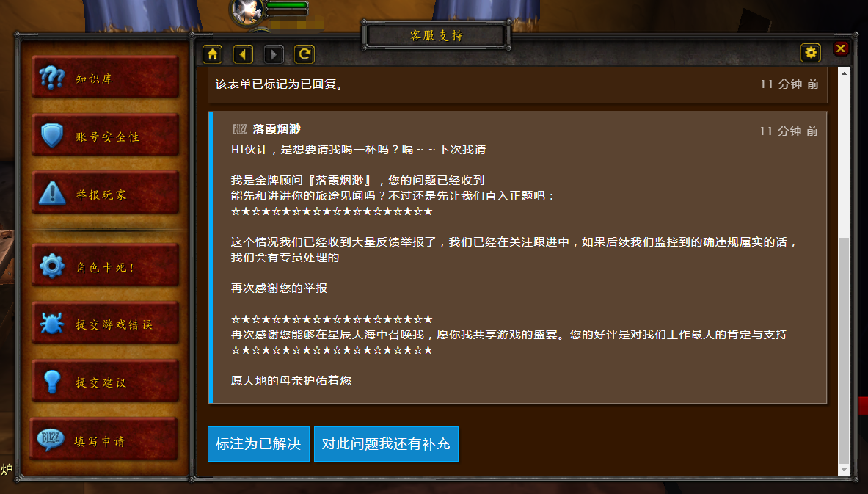Image resolution: width=868 pixels, height=494 pixels.
Task: Open 填写申请 with Blizz speech bubble
Action: click(104, 440)
